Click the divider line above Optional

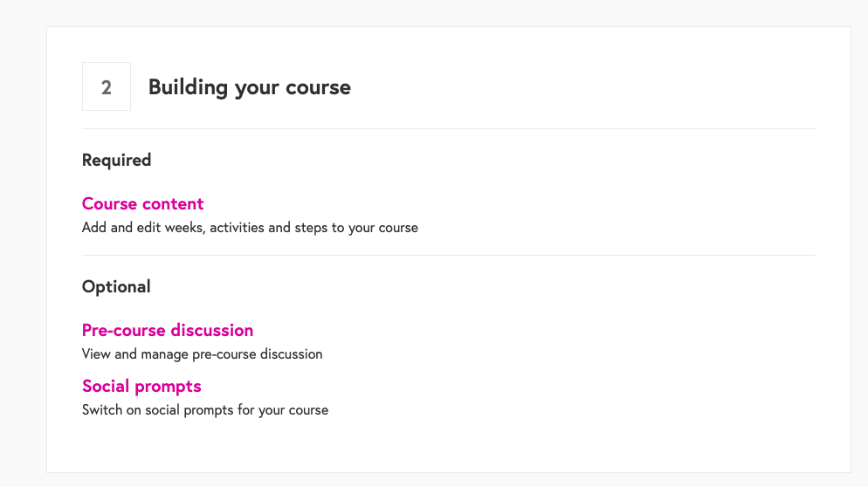(449, 256)
